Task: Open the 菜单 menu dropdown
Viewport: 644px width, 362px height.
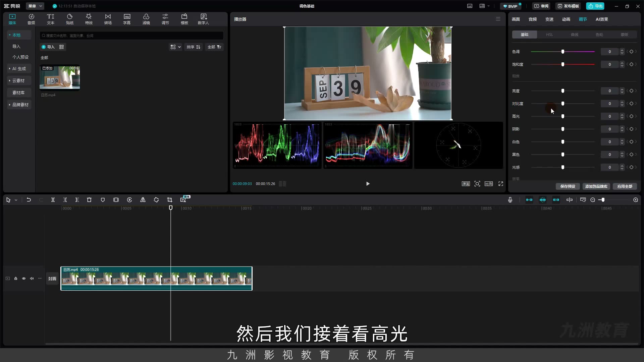Action: tap(35, 6)
